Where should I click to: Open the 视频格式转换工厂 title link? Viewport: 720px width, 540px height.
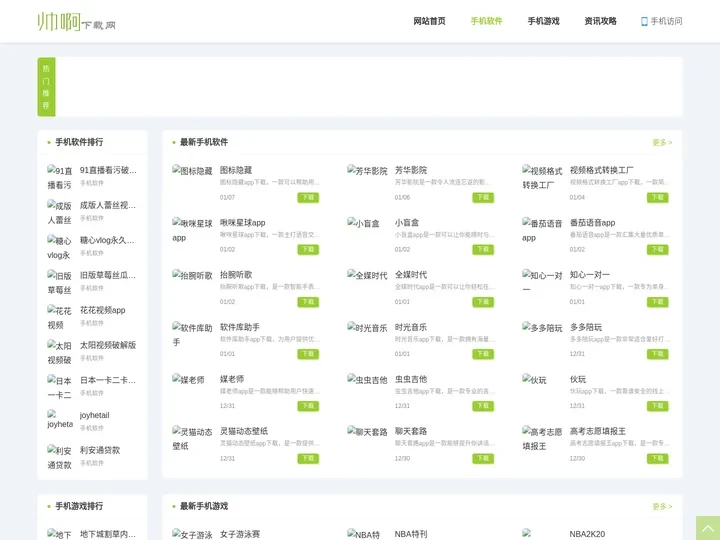(x=602, y=170)
